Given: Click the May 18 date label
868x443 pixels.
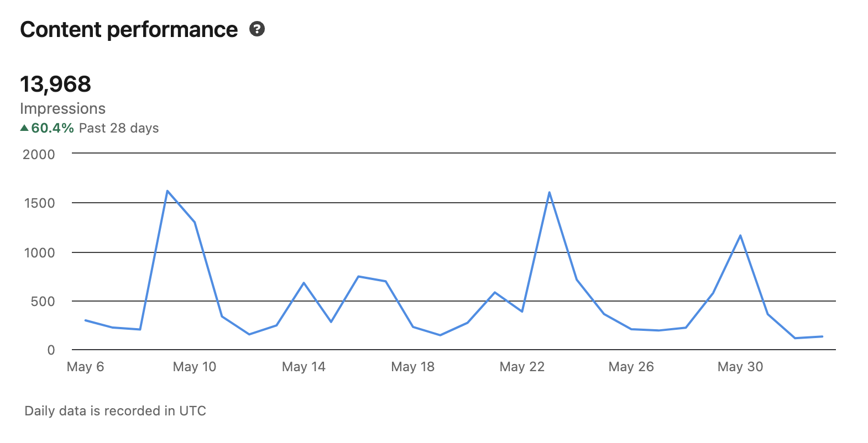Looking at the screenshot, I should (x=412, y=367).
